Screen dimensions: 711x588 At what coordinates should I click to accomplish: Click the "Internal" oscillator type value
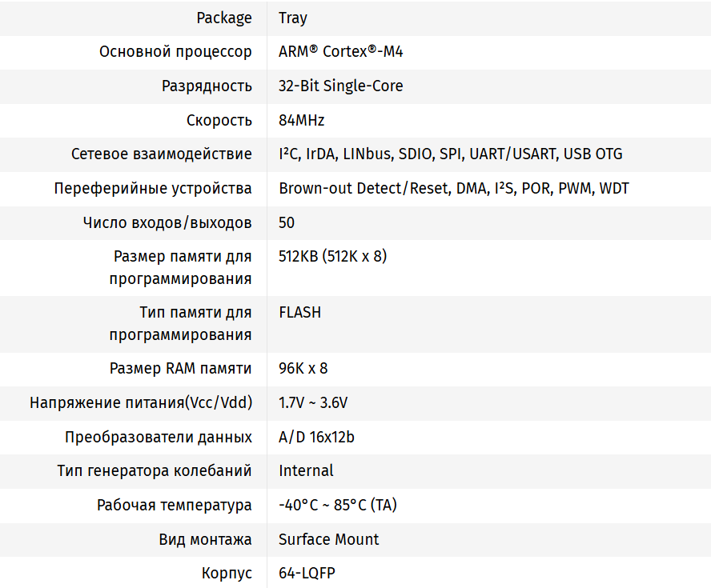click(x=307, y=470)
